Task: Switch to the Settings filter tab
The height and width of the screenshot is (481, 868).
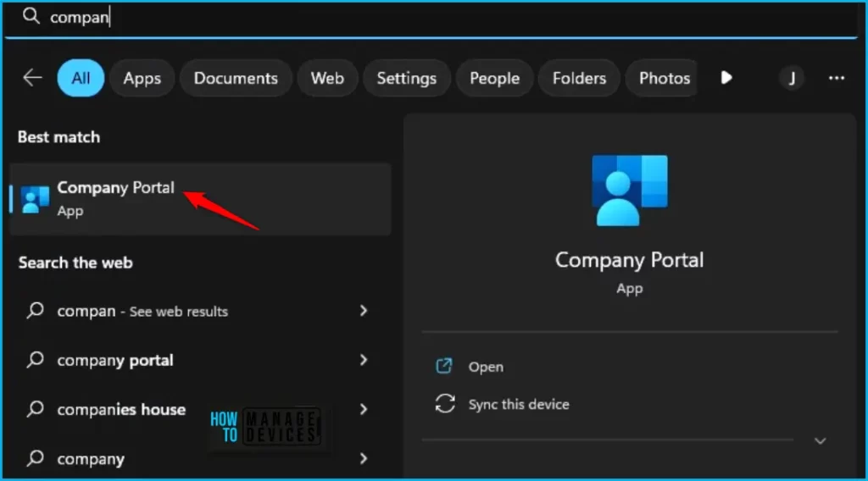Action: (x=406, y=78)
